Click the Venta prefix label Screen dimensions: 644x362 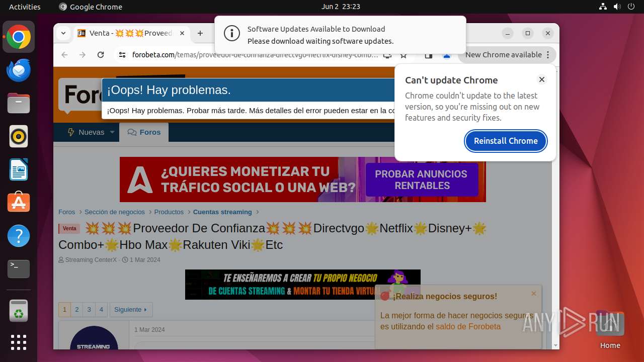69,229
